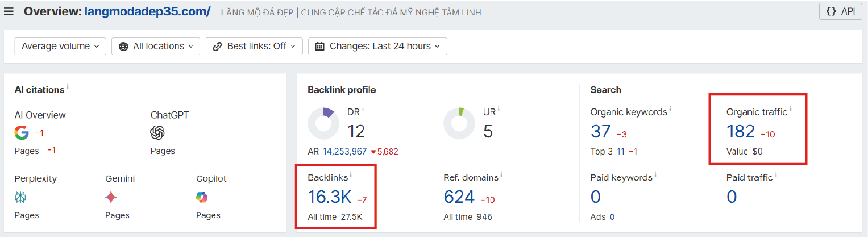Viewport: 868px width, 238px height.
Task: Click the AI citations info icon
Action: (68, 87)
